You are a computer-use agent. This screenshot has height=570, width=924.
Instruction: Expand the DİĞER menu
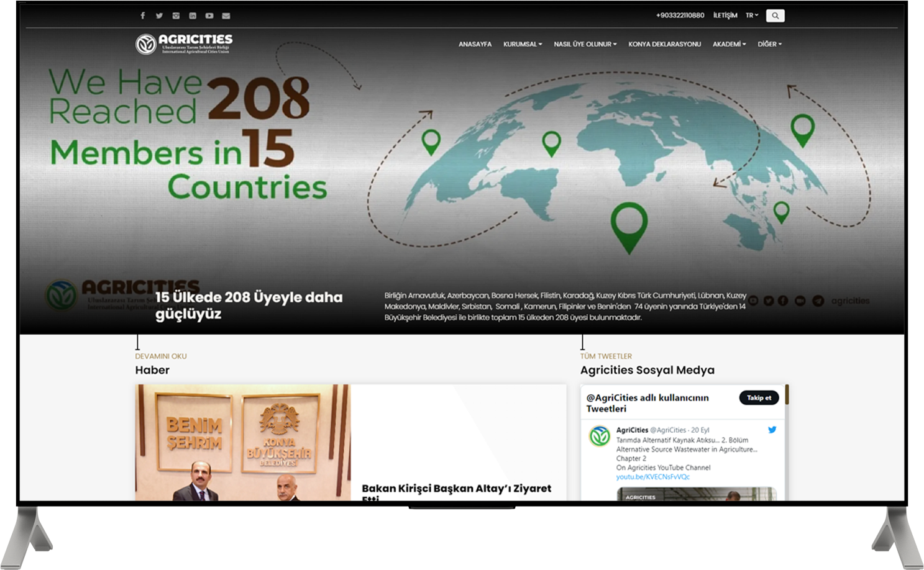point(769,44)
